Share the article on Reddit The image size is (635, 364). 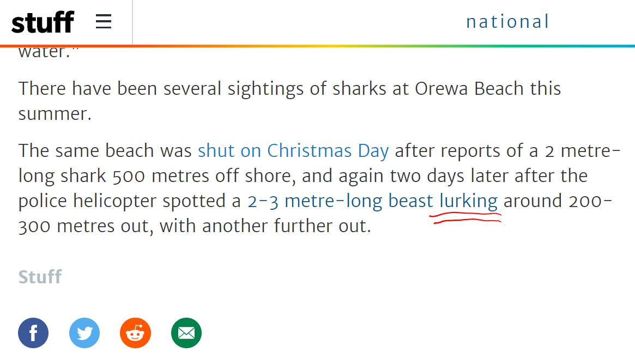[135, 333]
